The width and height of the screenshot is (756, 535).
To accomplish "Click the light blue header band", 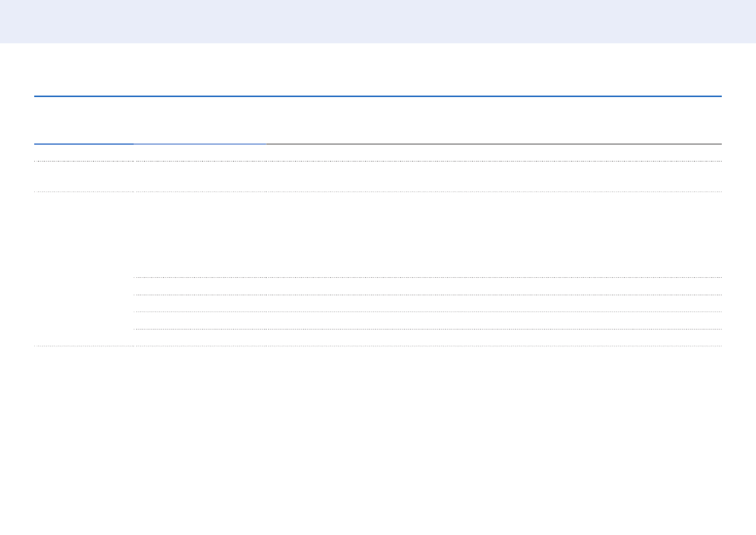I will (x=378, y=21).
